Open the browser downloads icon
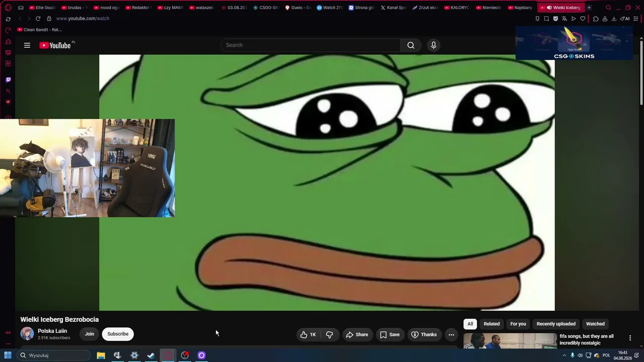The width and height of the screenshot is (644, 362). click(x=614, y=19)
